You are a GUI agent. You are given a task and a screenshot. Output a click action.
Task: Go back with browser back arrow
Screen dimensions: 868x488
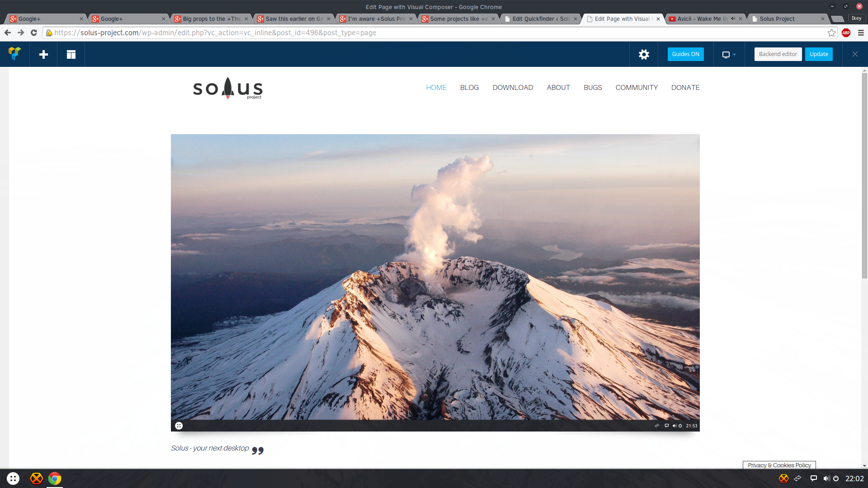click(x=8, y=33)
